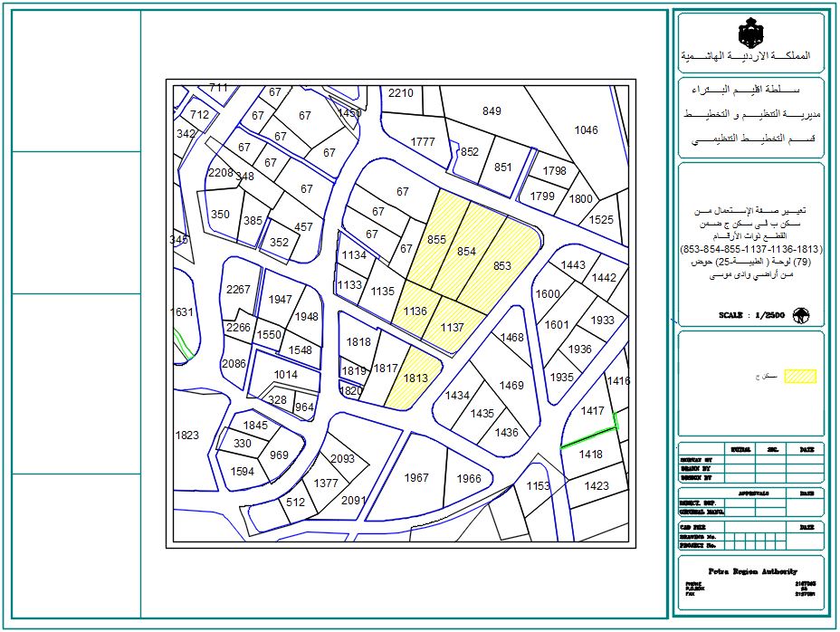Pick hatched parcel 1136

(x=415, y=311)
